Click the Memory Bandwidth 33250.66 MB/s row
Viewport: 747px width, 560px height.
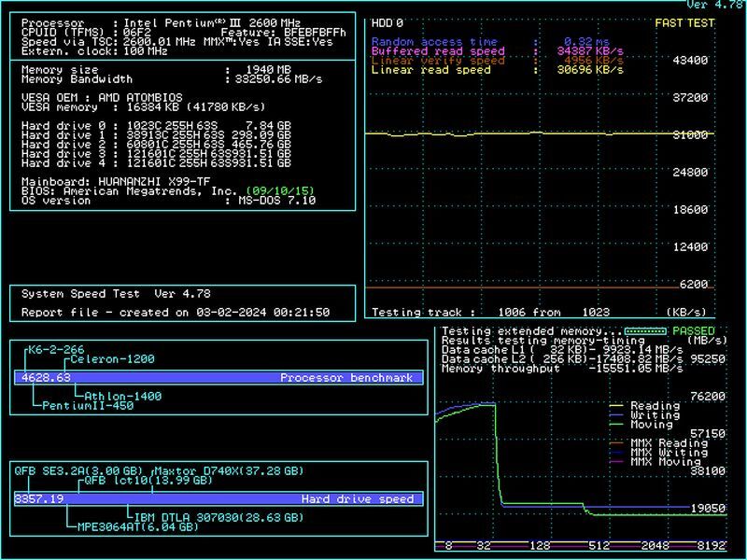click(172, 79)
